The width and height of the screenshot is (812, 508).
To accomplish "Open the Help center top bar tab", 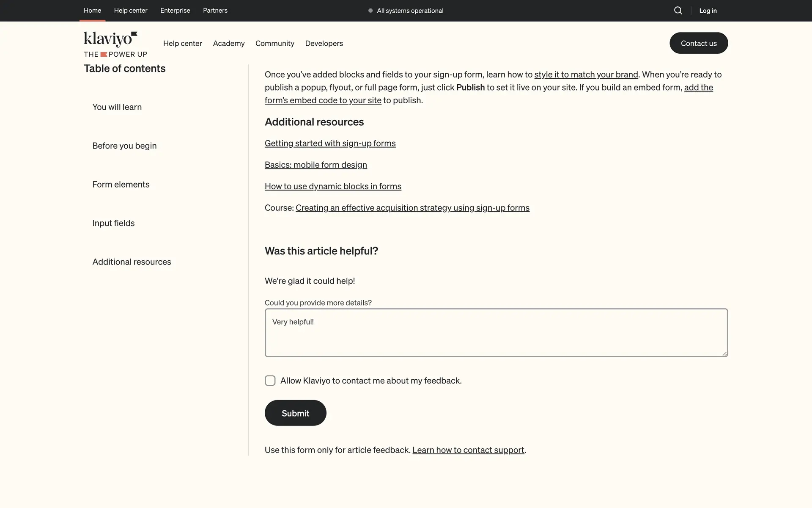I will (131, 11).
